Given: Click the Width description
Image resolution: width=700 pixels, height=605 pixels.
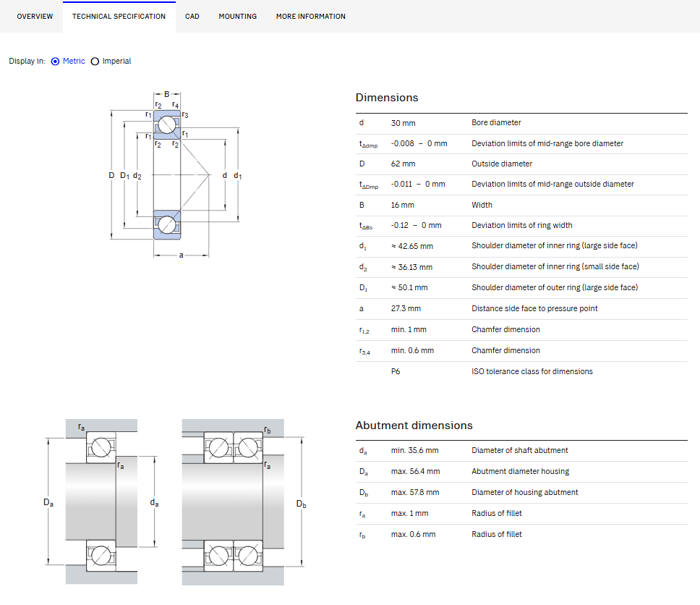Looking at the screenshot, I should 482,205.
